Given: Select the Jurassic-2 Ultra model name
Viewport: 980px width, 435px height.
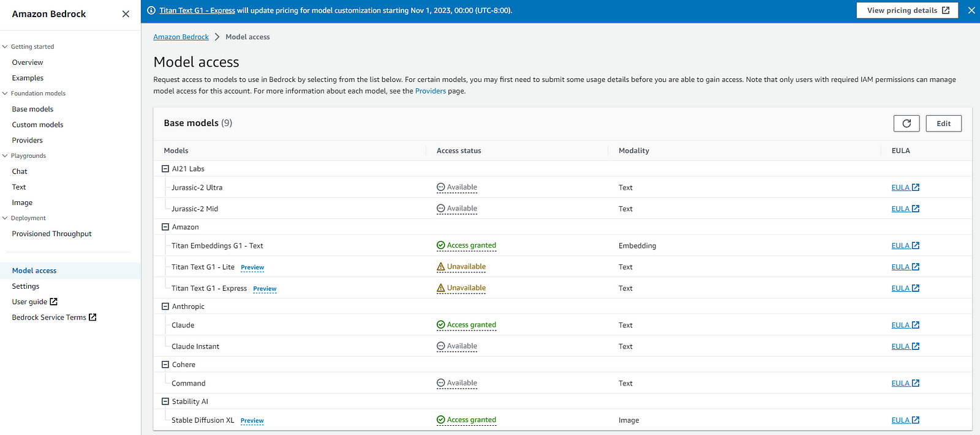Looking at the screenshot, I should click(197, 188).
